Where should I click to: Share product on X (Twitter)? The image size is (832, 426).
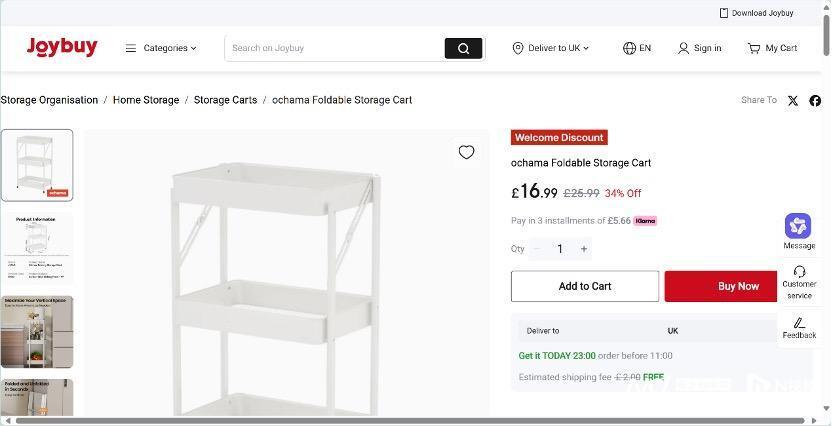(793, 100)
